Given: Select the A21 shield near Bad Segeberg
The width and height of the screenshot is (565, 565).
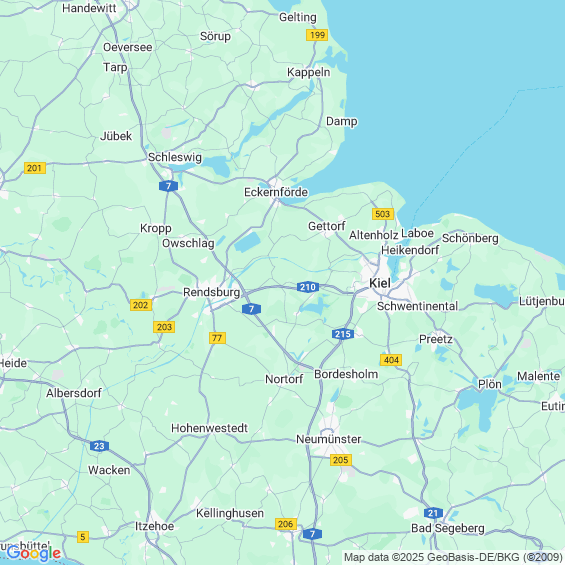Looking at the screenshot, I should tap(433, 513).
